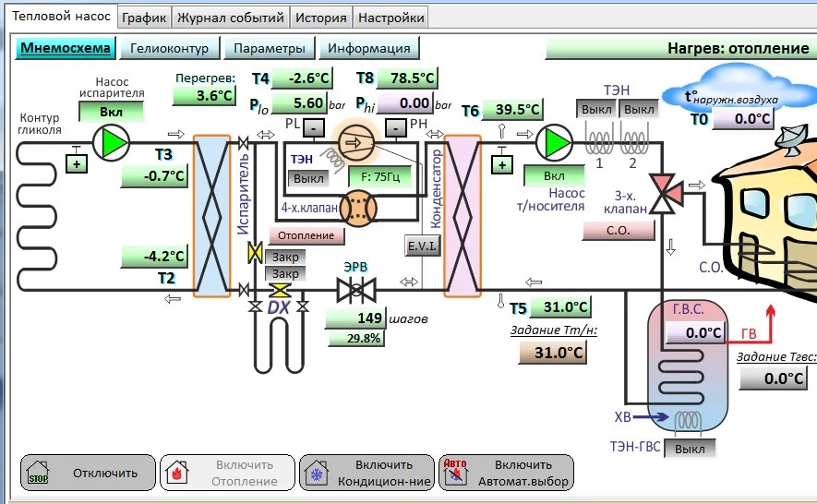Click the Отопление four-way valve mode button
The height and width of the screenshot is (504, 817).
[x=306, y=235]
